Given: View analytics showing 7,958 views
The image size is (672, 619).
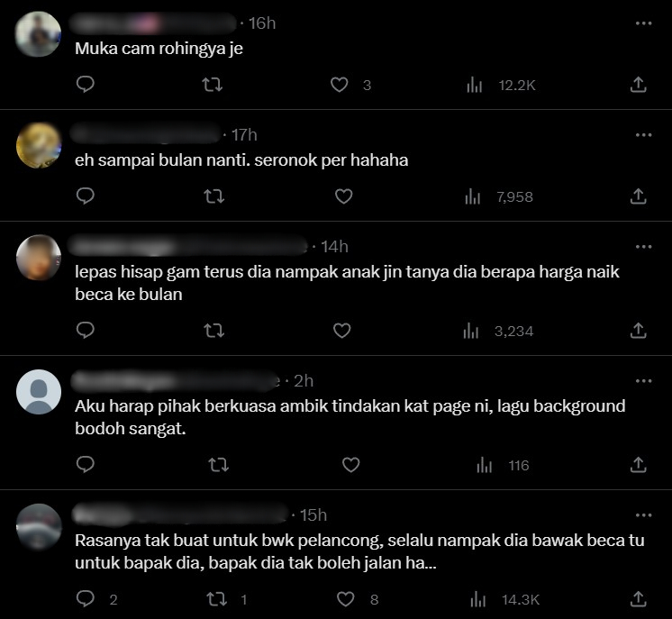Looking at the screenshot, I should 499,196.
